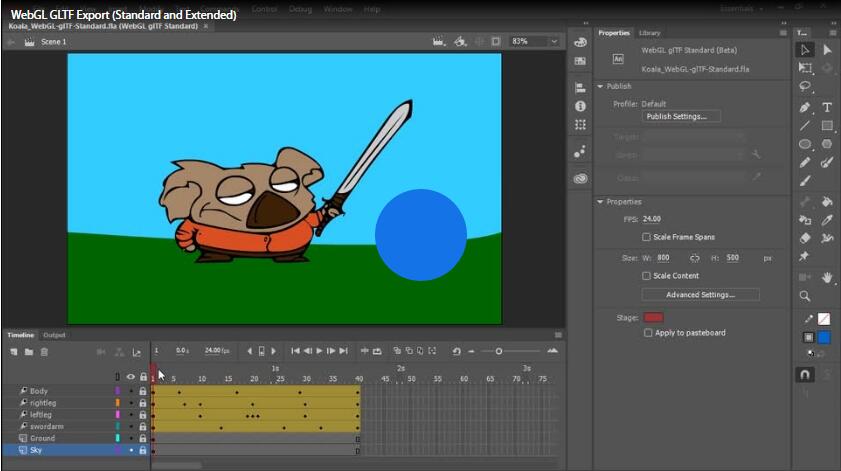The height and width of the screenshot is (471, 841).
Task: Pick the Lasso tool
Action: (x=805, y=86)
